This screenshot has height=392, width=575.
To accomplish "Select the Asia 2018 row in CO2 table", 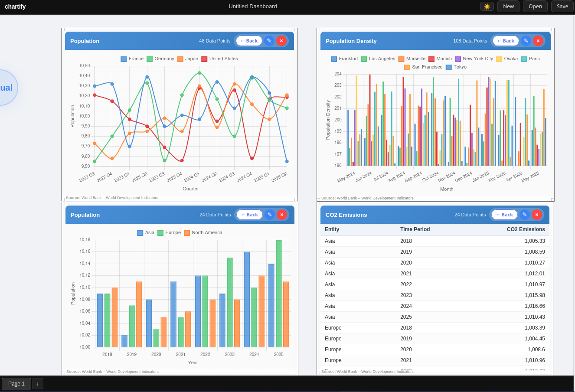I will (434, 241).
